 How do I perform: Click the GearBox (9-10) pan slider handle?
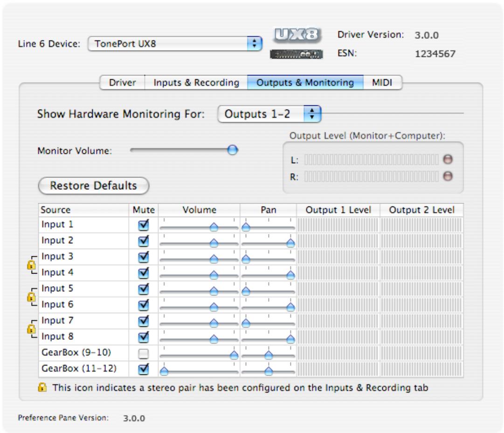[x=269, y=355]
